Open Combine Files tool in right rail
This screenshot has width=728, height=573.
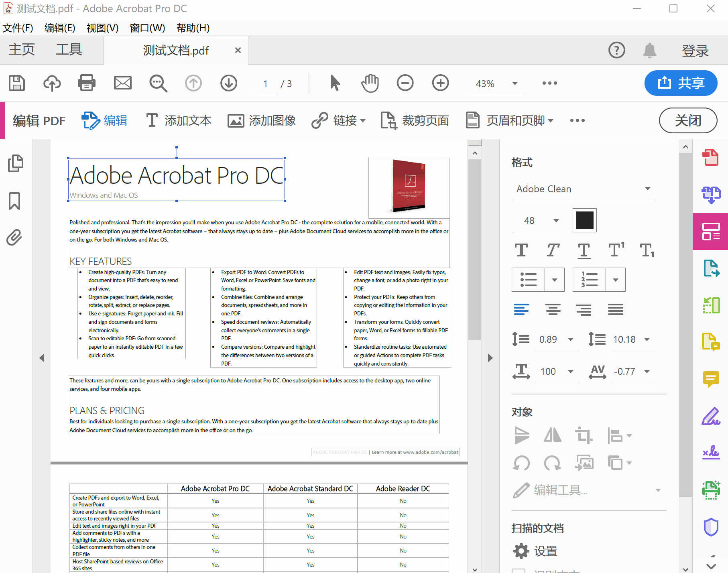click(711, 195)
